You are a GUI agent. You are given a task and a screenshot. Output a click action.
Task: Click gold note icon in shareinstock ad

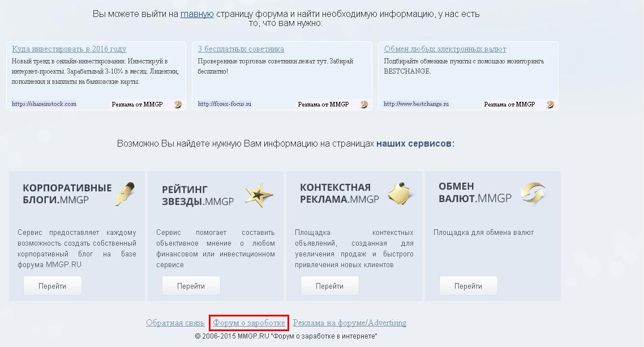[x=178, y=104]
